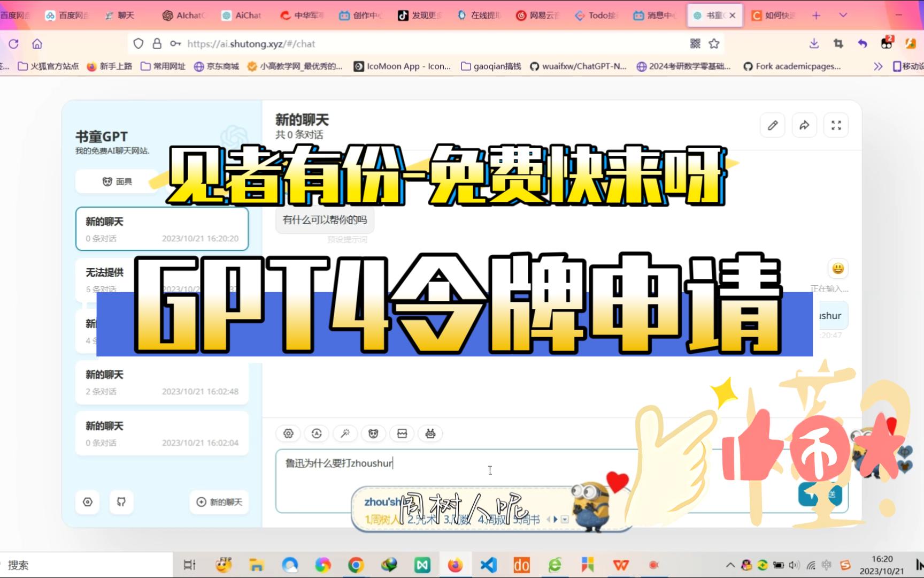The image size is (924, 578).
Task: Open the downloads arrow icon
Action: pyautogui.click(x=814, y=44)
